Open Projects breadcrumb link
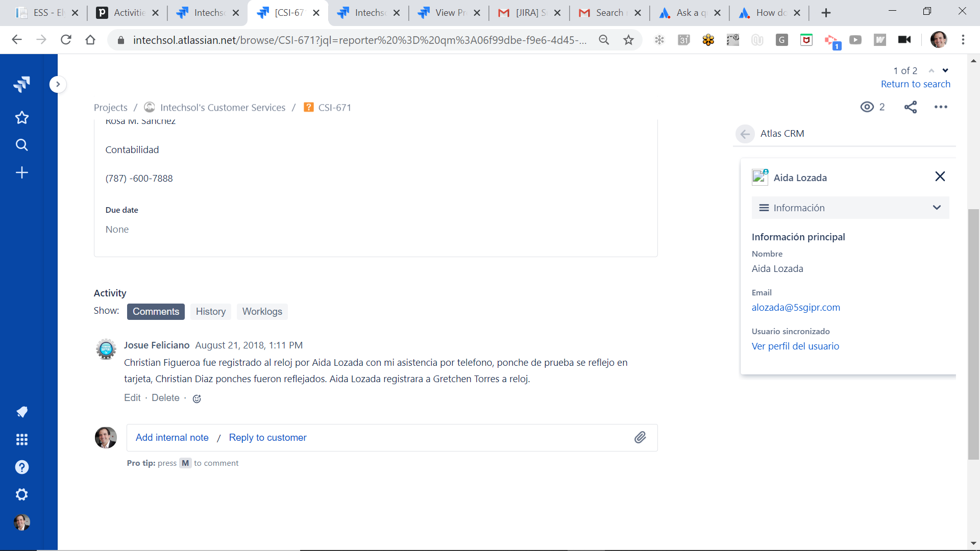This screenshot has height=551, width=980. (x=110, y=108)
